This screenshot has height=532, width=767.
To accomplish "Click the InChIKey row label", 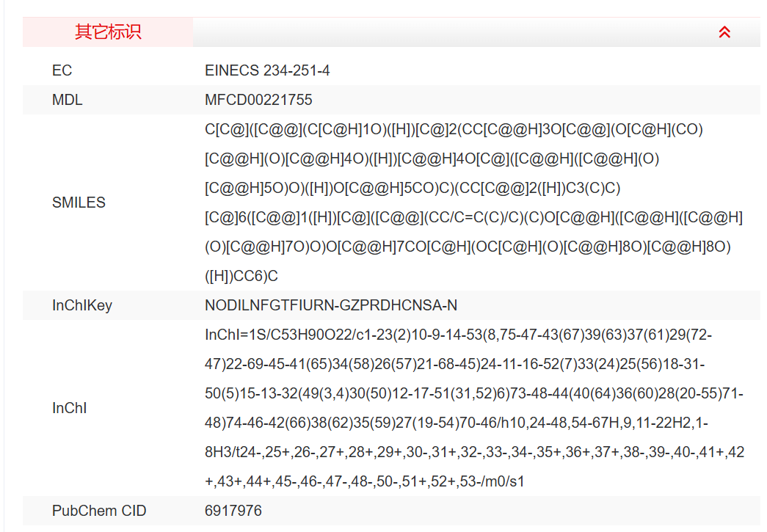I will (x=82, y=305).
